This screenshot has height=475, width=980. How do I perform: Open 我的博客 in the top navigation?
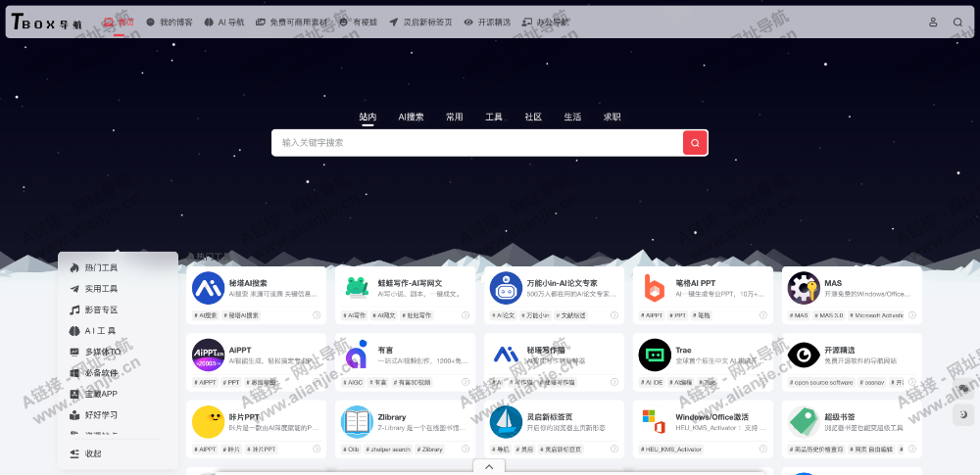(170, 22)
